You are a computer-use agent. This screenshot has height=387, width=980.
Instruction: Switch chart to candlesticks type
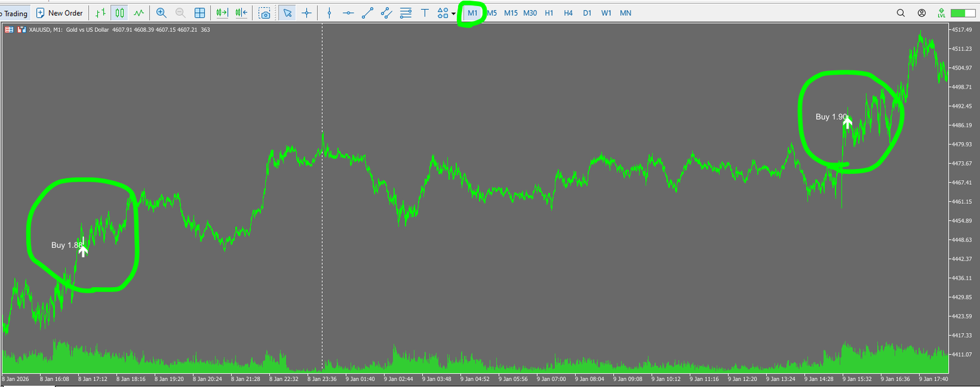coord(119,13)
